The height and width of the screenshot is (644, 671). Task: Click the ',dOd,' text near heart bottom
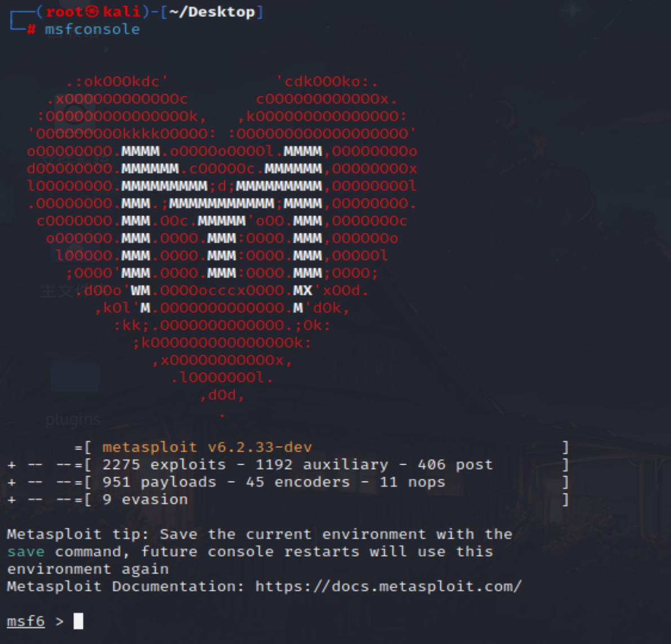pyautogui.click(x=222, y=395)
